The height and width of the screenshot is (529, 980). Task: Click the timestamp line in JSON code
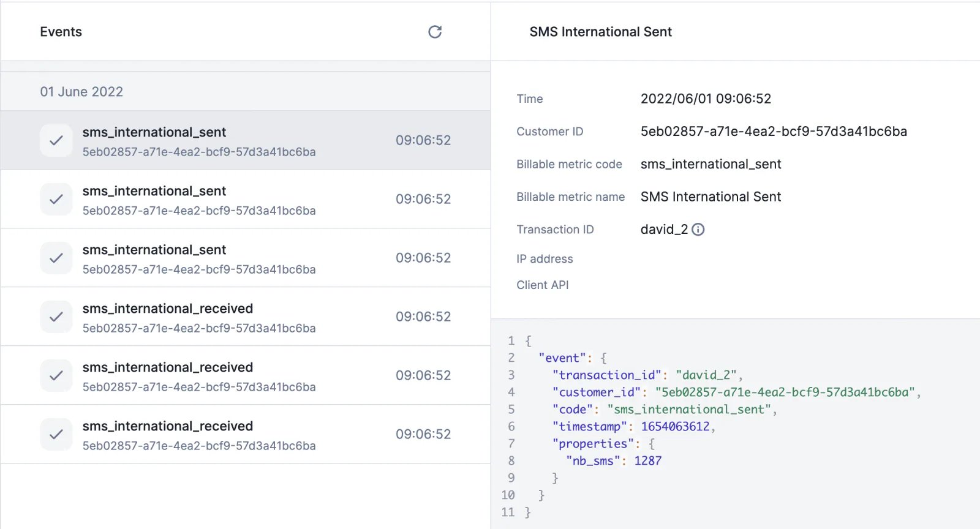(633, 426)
